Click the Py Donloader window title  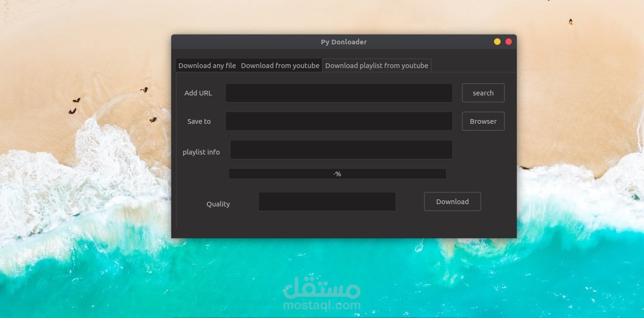(x=344, y=42)
